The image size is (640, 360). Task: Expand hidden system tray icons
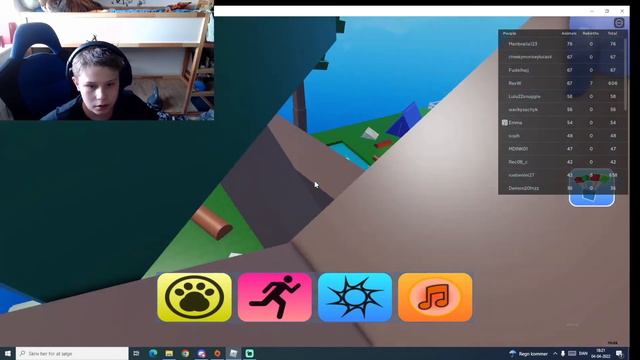coord(555,353)
